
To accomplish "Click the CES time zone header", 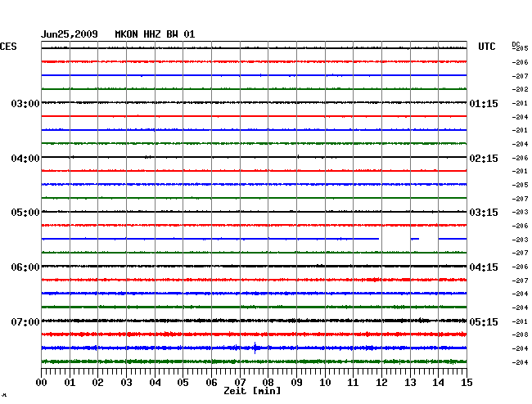I will 8,47.
